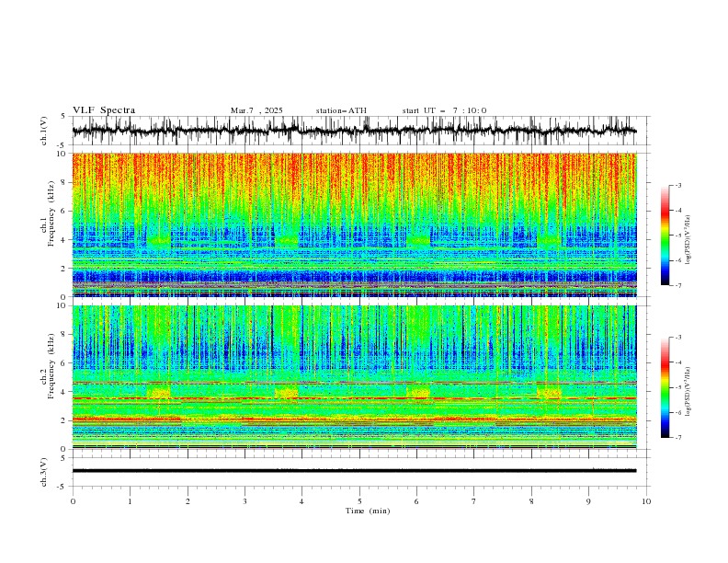728x563 pixels.
Task: Click the "-7" tick on upper color bar
Action: tap(678, 285)
